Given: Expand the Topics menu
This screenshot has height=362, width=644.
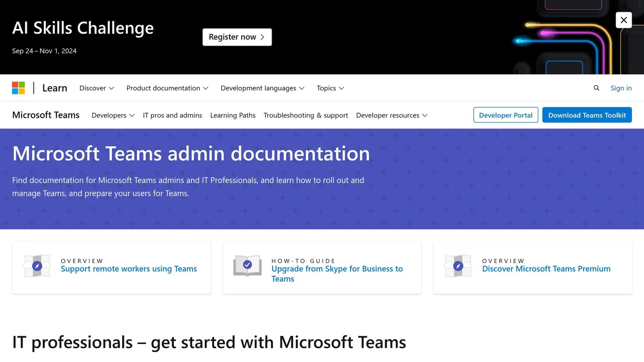Looking at the screenshot, I should (x=330, y=88).
